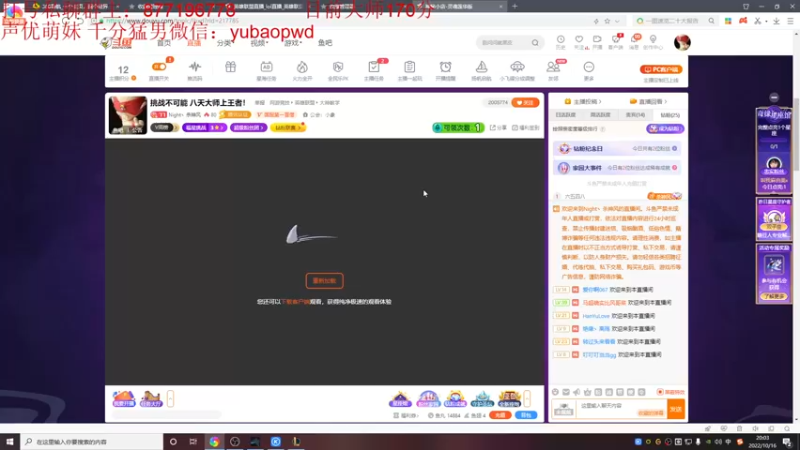The width and height of the screenshot is (800, 450).
Task: Open the profile avatar in the header
Action: [x=682, y=42]
